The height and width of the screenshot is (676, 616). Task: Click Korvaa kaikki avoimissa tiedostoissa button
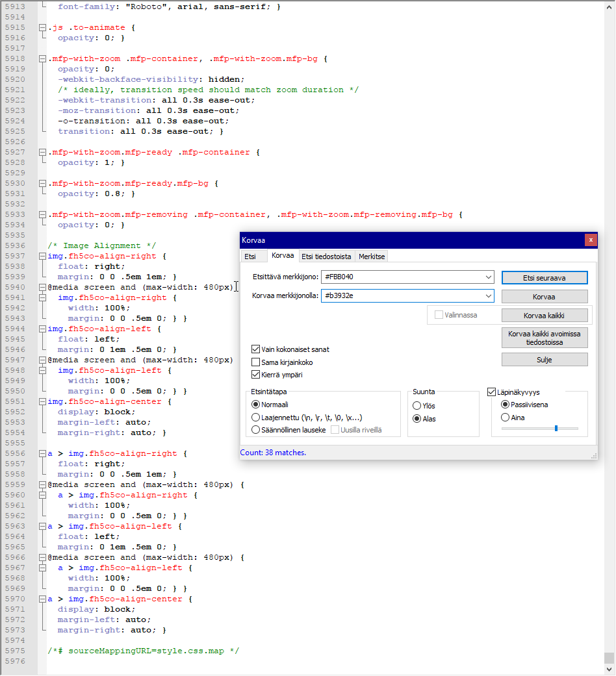pos(545,338)
